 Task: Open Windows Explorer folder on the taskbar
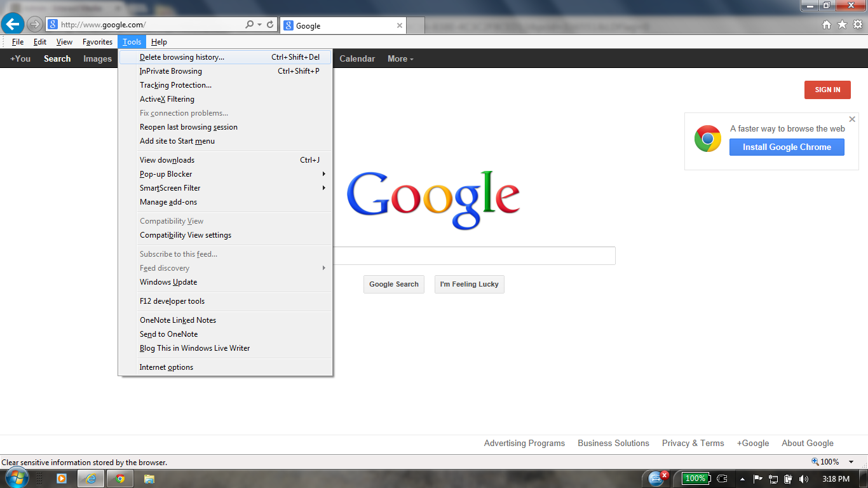pos(149,478)
